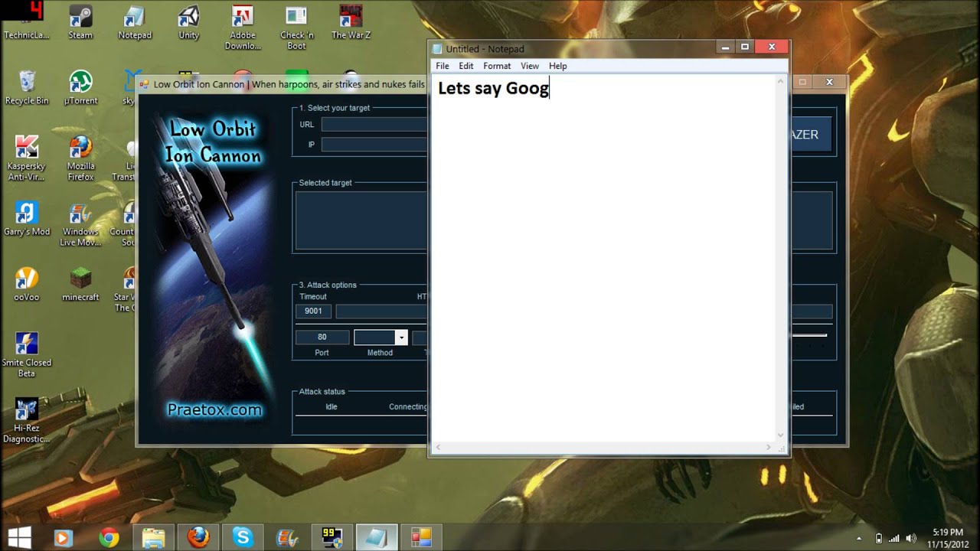
Task: Click the URL field in LOIC
Action: tap(374, 124)
